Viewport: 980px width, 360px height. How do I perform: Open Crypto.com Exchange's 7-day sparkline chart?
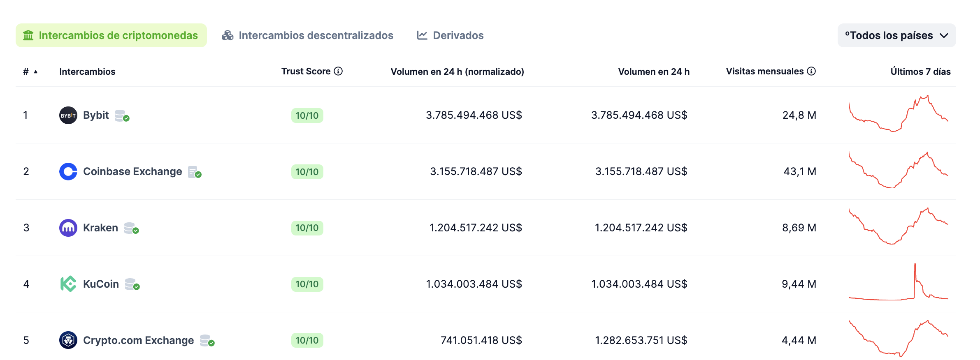pos(898,338)
